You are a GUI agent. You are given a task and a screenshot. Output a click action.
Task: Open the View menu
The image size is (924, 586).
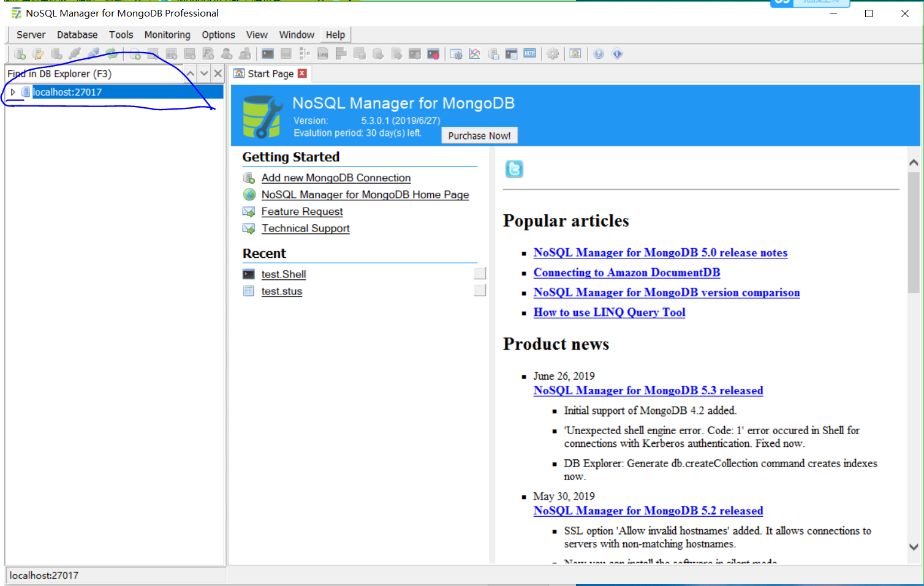pyautogui.click(x=257, y=35)
